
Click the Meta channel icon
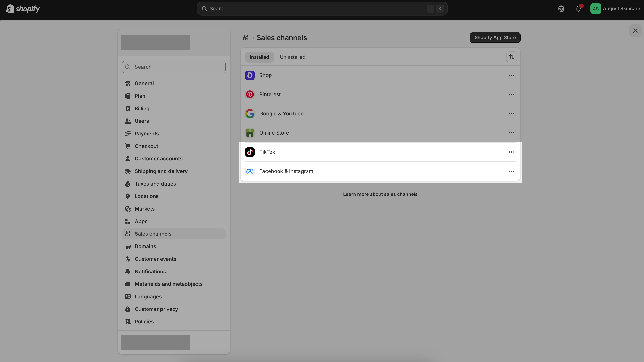[x=250, y=171]
